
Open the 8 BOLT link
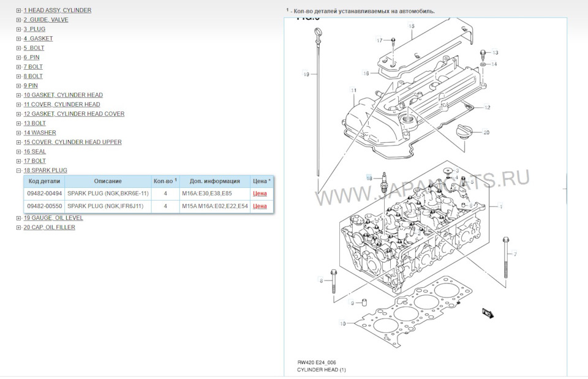pyautogui.click(x=33, y=76)
